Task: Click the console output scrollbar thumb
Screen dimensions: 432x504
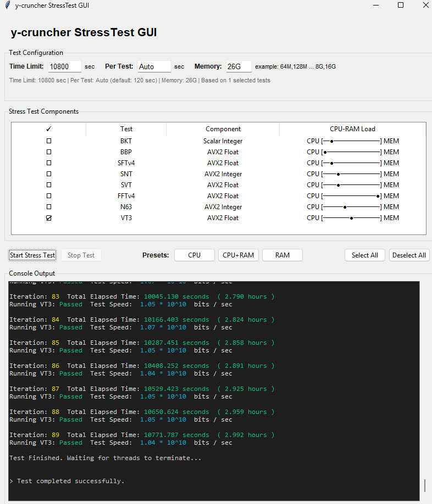Action: tap(425, 485)
